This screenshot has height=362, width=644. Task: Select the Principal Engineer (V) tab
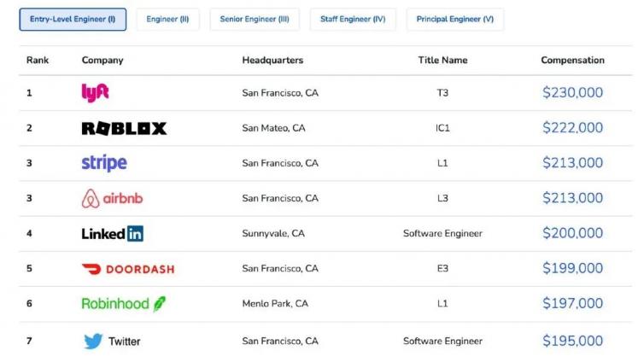(454, 20)
